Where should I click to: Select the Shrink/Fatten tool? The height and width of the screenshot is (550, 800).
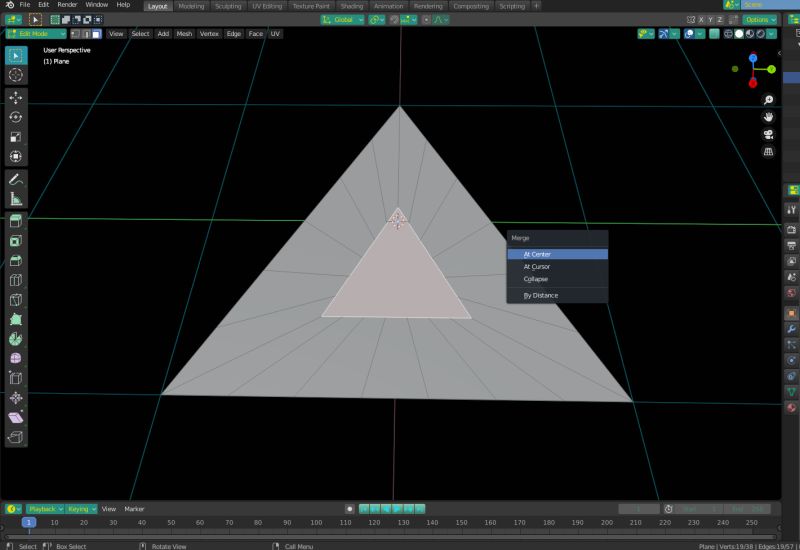point(16,398)
